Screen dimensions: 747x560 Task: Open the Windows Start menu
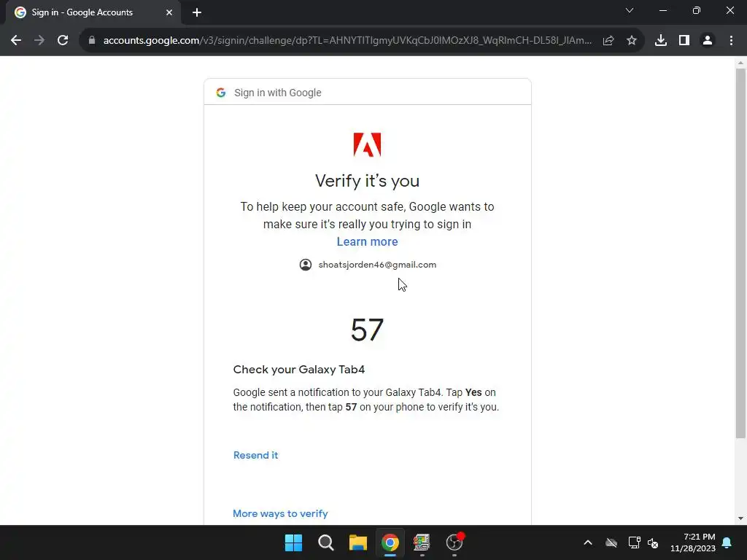293,542
